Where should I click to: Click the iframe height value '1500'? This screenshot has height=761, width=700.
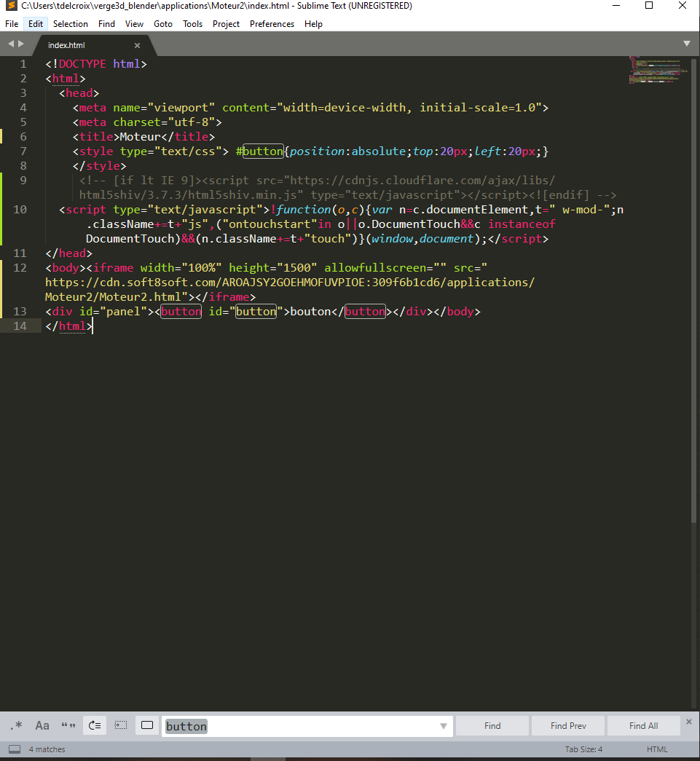coord(296,268)
